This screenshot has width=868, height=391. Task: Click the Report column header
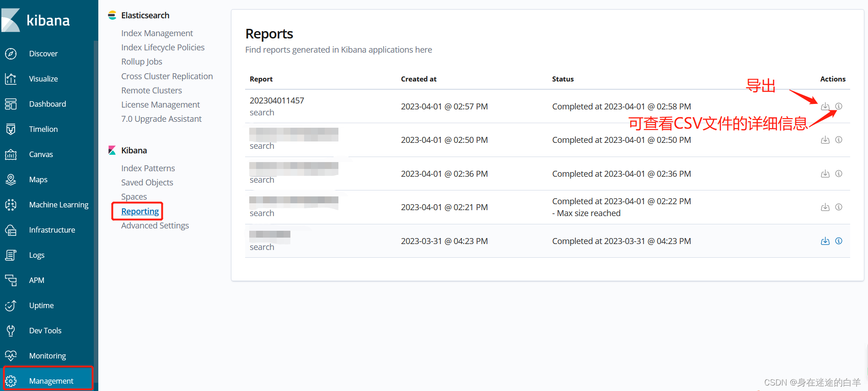pyautogui.click(x=261, y=79)
